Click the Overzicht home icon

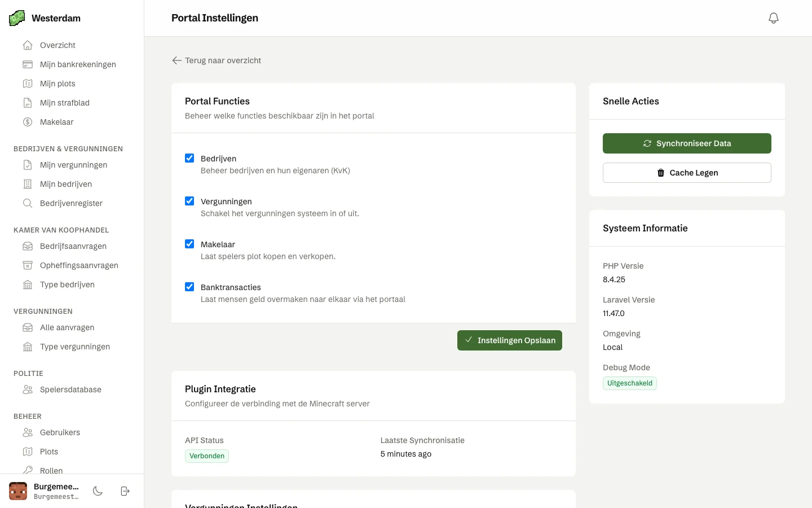click(28, 45)
